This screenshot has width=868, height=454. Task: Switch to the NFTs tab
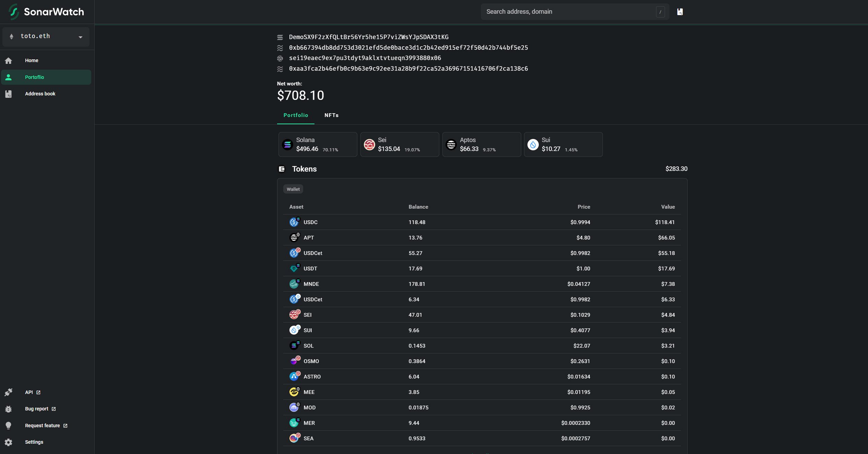(331, 115)
